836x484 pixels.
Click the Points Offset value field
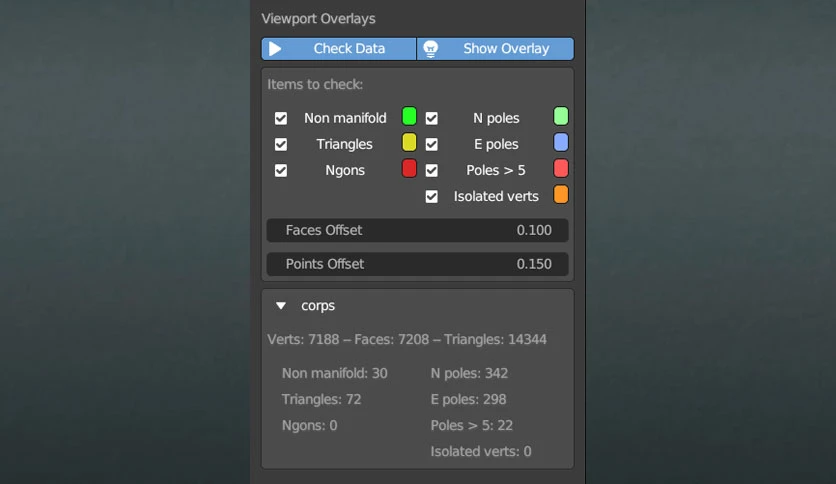pos(417,264)
